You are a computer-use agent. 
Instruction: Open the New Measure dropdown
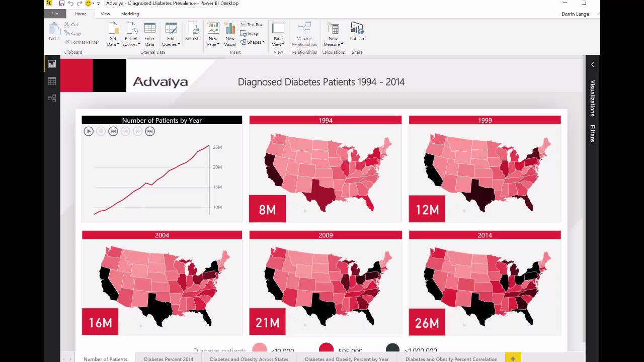click(x=333, y=35)
